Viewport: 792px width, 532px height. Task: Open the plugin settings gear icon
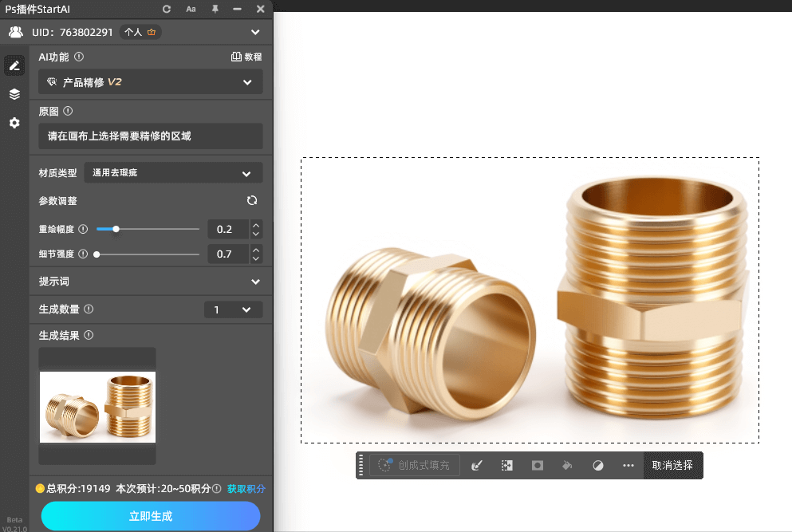(x=14, y=123)
